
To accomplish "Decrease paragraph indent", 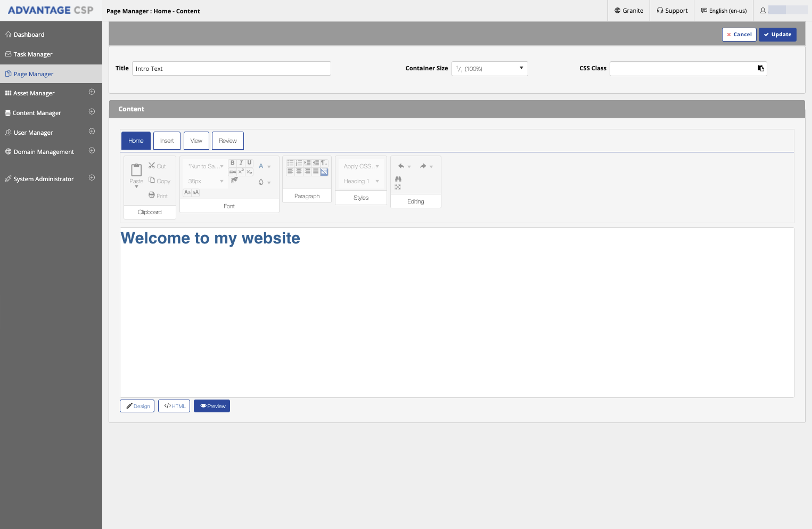I will point(316,163).
